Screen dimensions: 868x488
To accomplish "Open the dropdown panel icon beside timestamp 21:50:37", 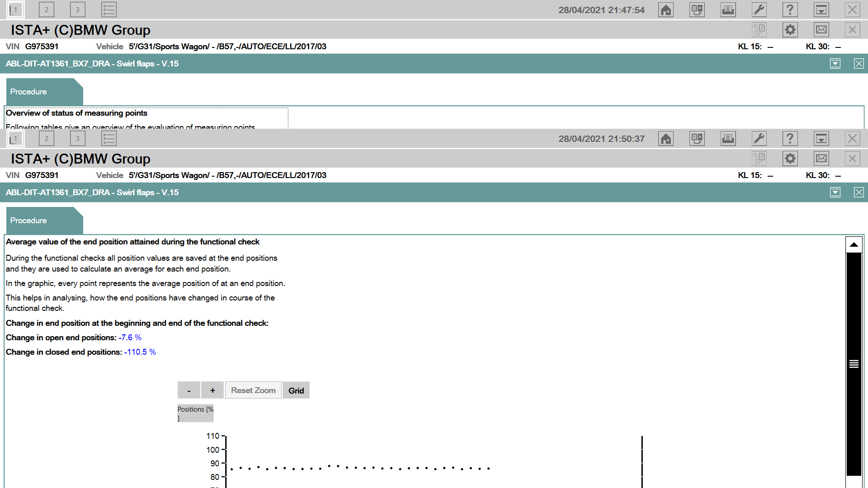I will click(x=821, y=139).
